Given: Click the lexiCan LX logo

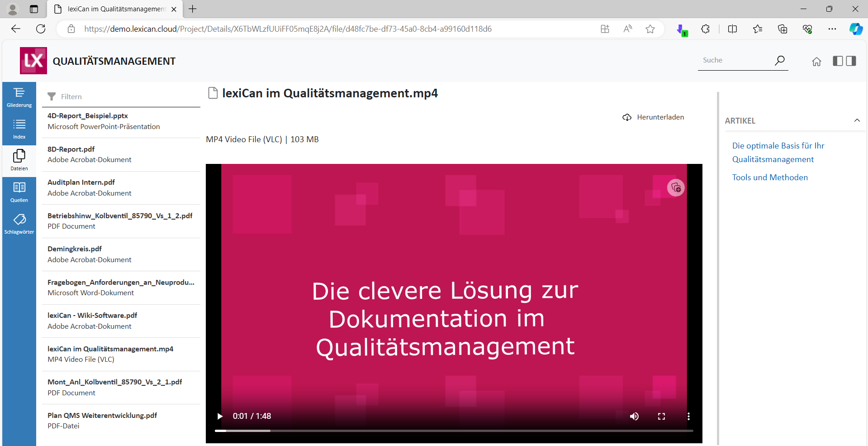Looking at the screenshot, I should point(33,61).
